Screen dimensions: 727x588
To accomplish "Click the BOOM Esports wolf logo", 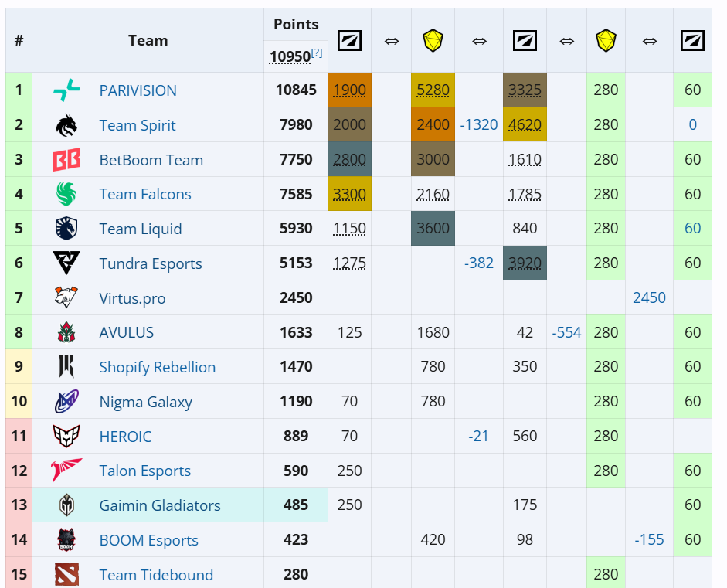I will [x=66, y=539].
